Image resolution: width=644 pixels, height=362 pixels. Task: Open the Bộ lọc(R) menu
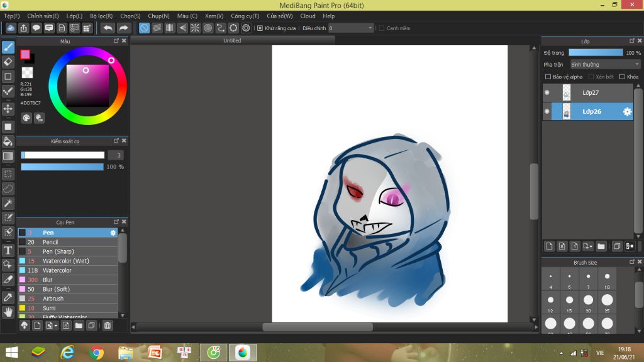pyautogui.click(x=101, y=16)
